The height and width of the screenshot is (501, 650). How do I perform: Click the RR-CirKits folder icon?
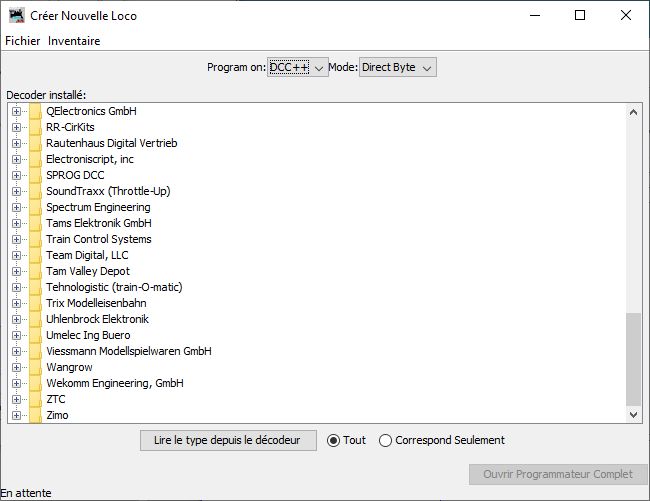pyautogui.click(x=36, y=127)
